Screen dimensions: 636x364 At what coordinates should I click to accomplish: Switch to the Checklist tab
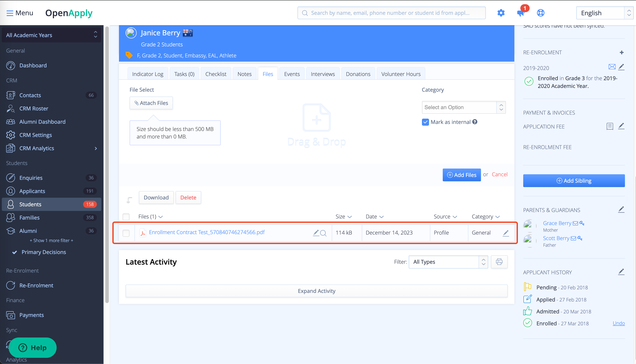(216, 74)
